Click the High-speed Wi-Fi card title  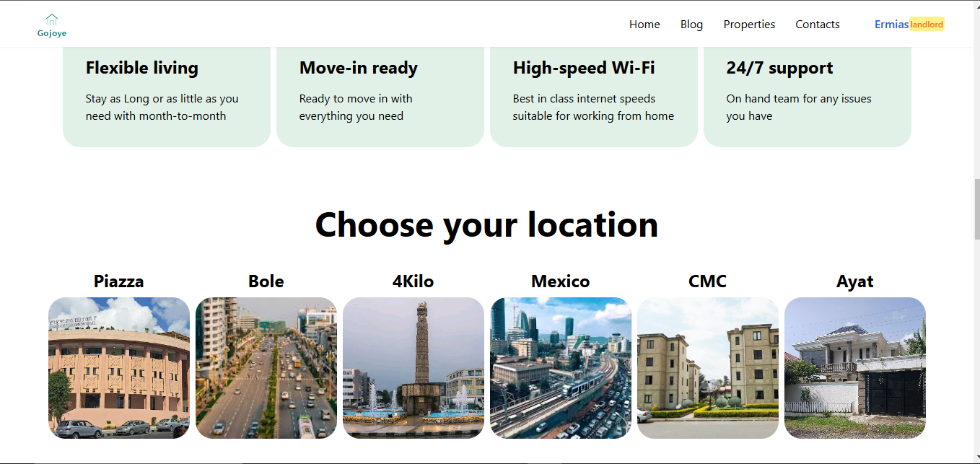click(x=584, y=68)
